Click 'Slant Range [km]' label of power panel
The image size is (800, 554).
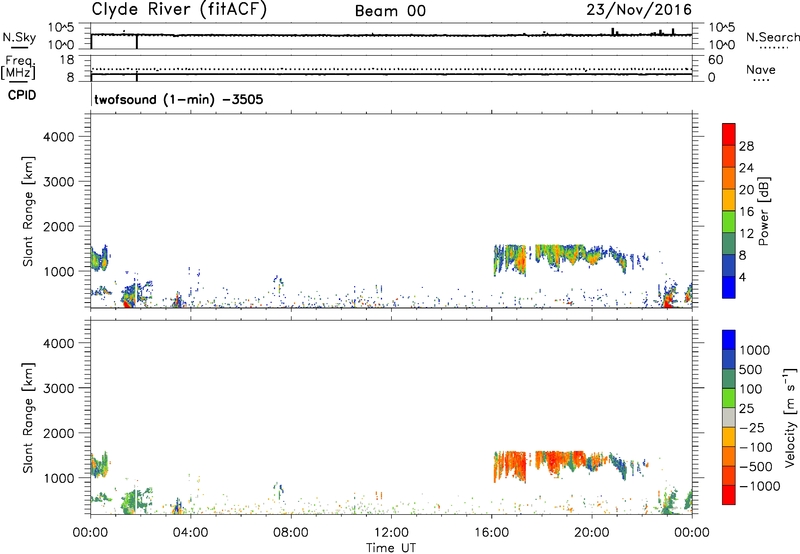(28, 211)
